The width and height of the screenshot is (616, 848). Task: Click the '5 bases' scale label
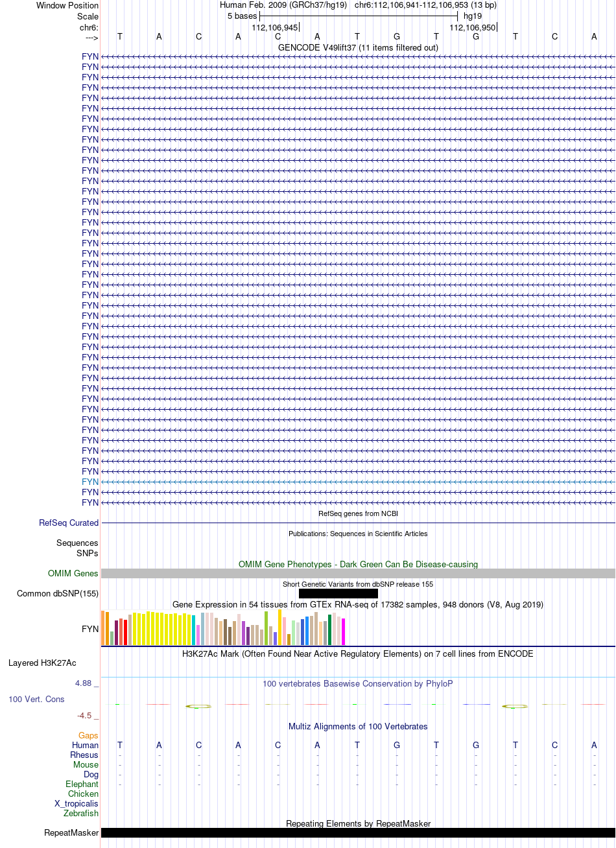point(242,16)
